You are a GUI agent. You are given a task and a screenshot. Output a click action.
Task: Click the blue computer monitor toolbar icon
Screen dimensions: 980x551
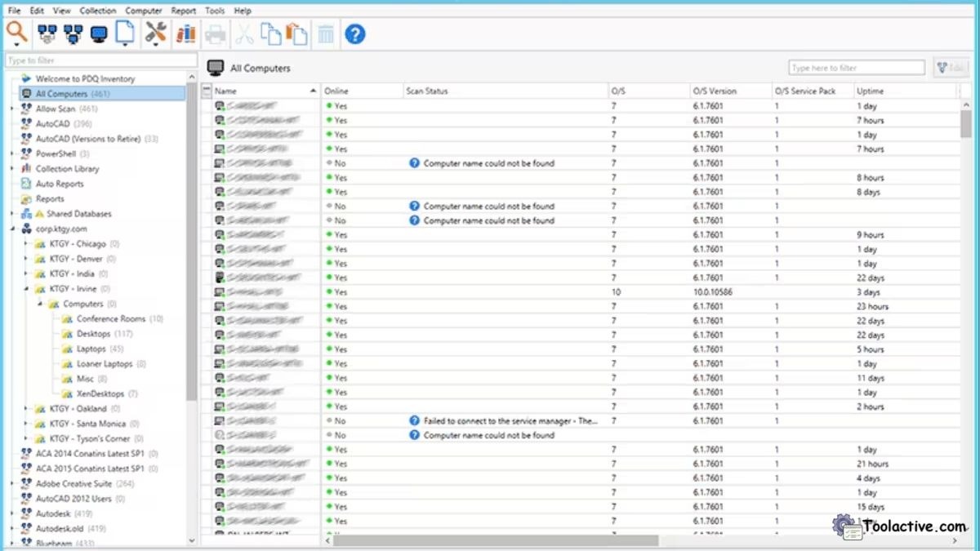pos(98,33)
